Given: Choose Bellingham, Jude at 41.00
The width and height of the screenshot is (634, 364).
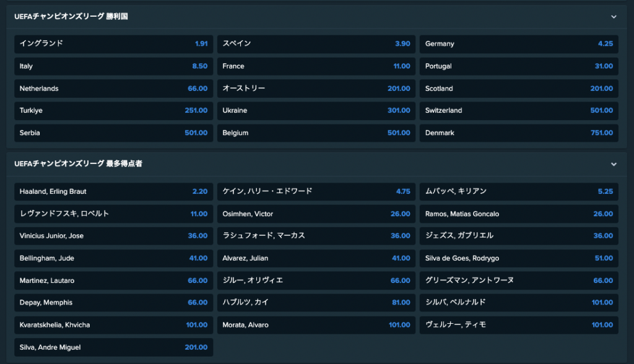Looking at the screenshot, I should (114, 258).
